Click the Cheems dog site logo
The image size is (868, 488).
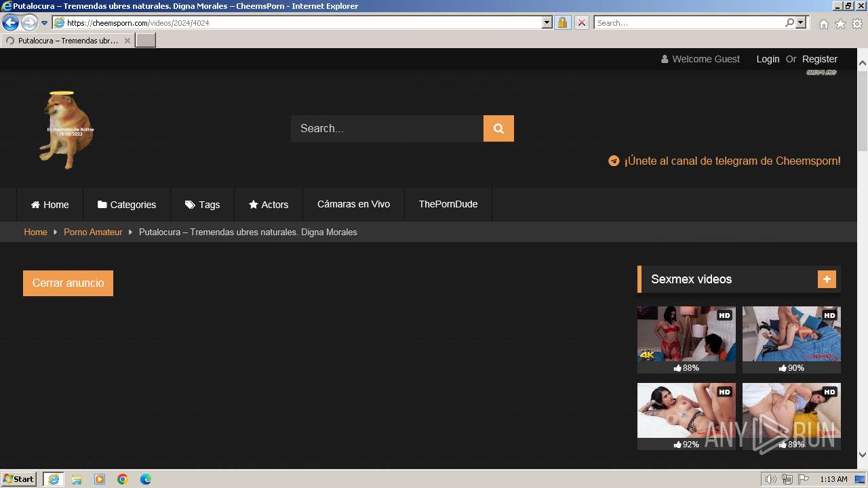pyautogui.click(x=66, y=130)
